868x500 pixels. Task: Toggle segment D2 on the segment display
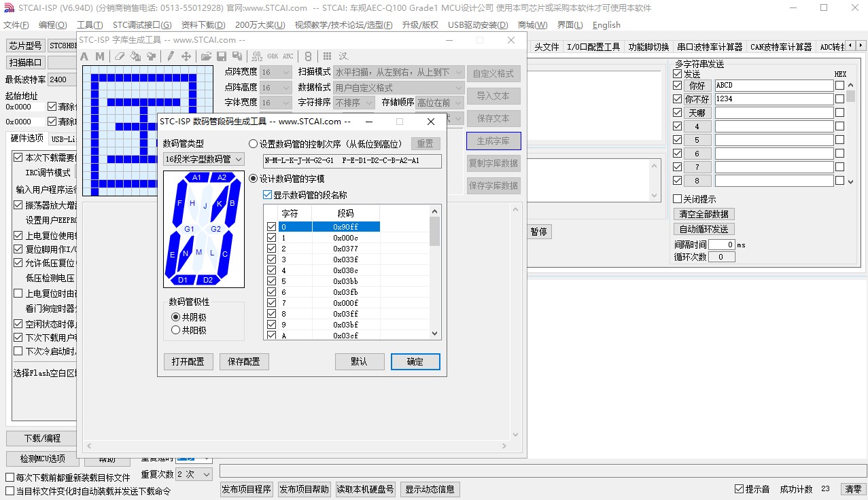coord(208,280)
